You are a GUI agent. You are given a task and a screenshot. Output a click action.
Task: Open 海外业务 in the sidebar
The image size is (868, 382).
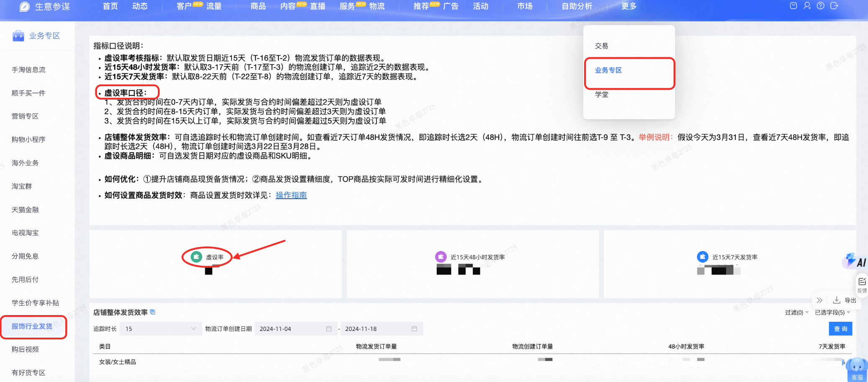(25, 163)
